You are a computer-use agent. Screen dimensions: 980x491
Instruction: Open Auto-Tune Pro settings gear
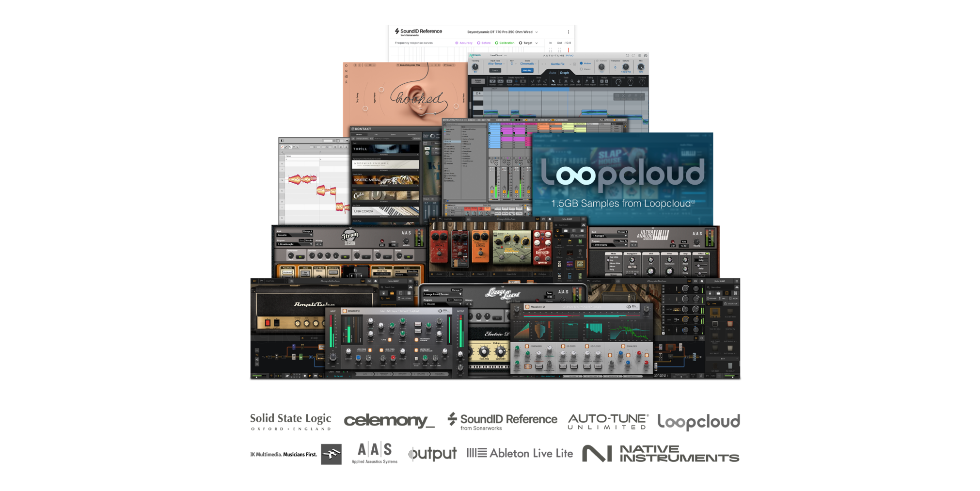[x=639, y=55]
